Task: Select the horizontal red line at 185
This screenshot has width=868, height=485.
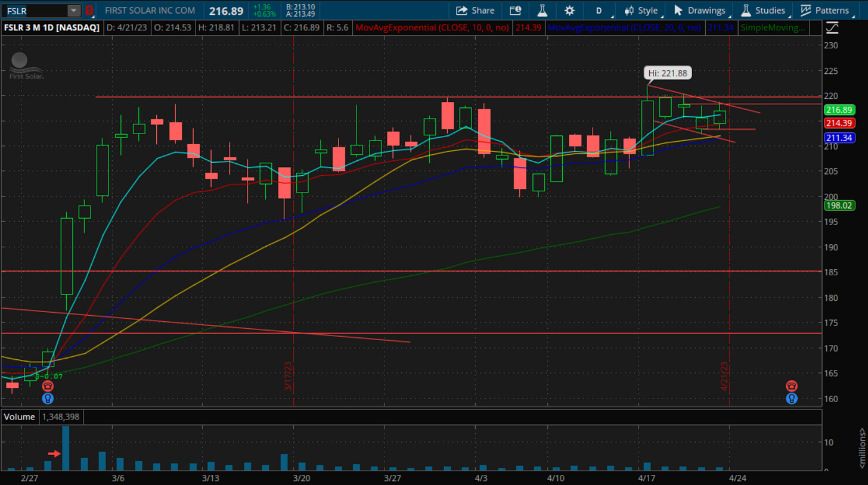Action: tap(411, 271)
